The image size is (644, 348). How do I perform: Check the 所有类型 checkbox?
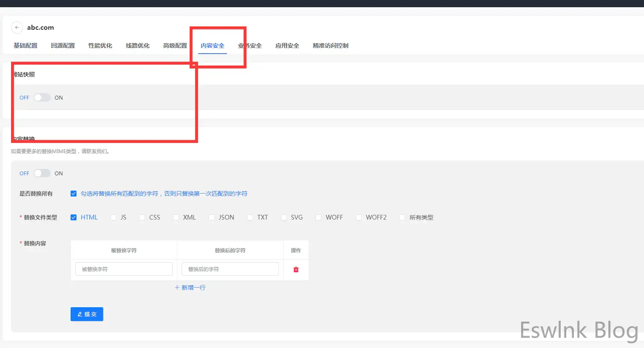tap(402, 217)
